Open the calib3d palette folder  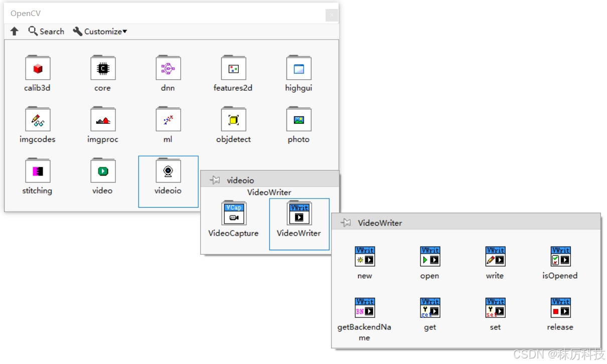point(38,68)
